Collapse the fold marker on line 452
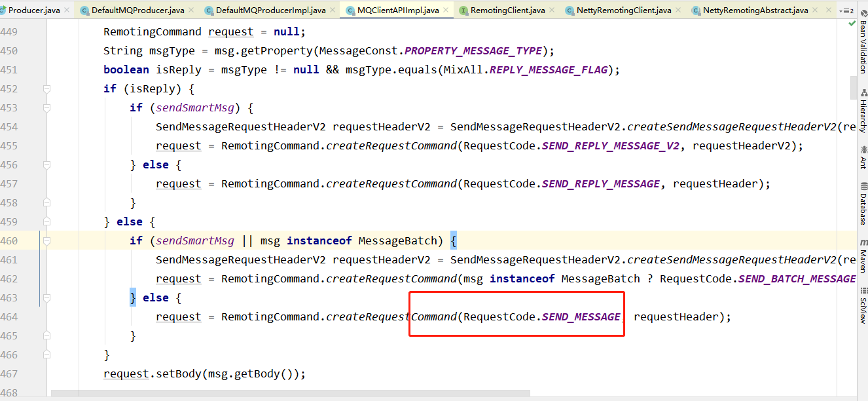 [x=46, y=88]
